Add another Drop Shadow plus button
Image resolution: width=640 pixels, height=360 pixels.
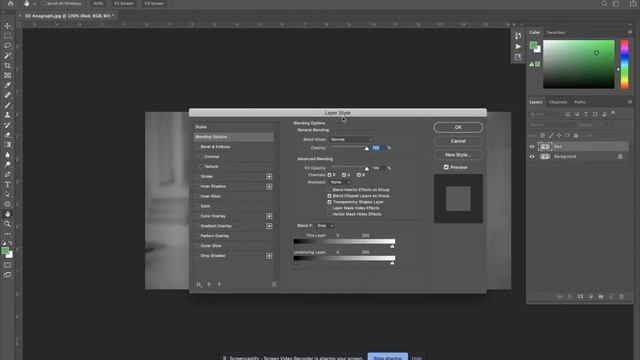[269, 256]
